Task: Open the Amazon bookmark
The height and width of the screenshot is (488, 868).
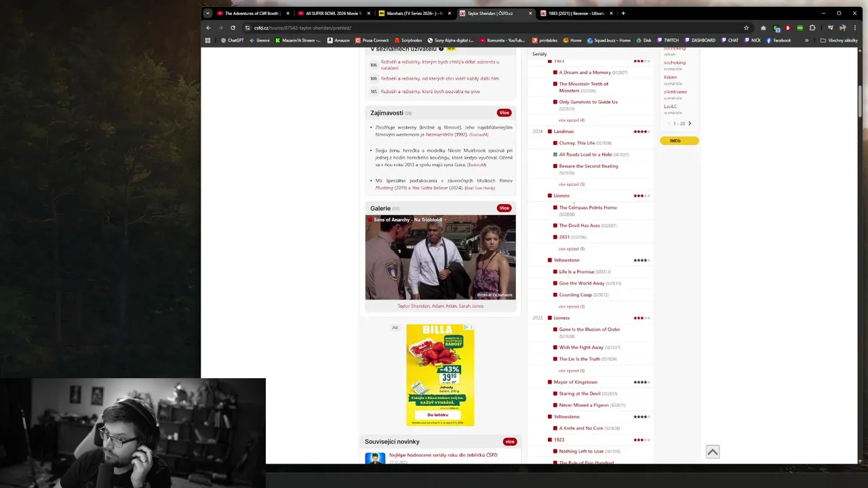Action: pyautogui.click(x=338, y=41)
